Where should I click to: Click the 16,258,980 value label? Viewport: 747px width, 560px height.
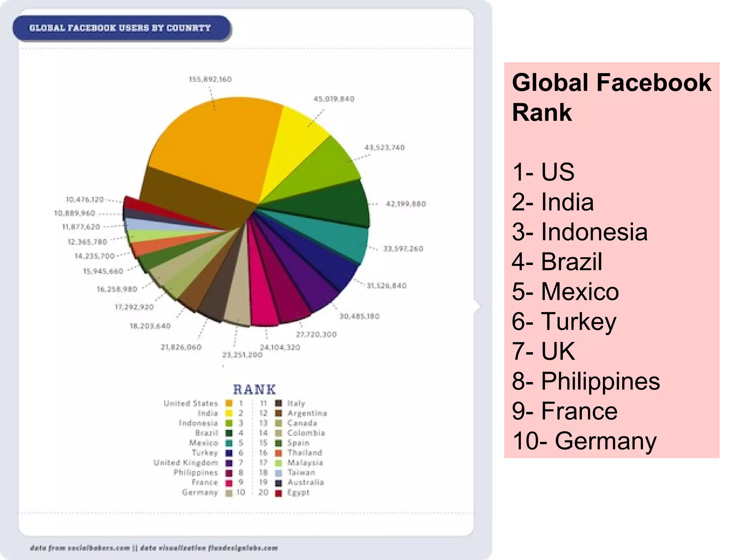[x=117, y=289]
